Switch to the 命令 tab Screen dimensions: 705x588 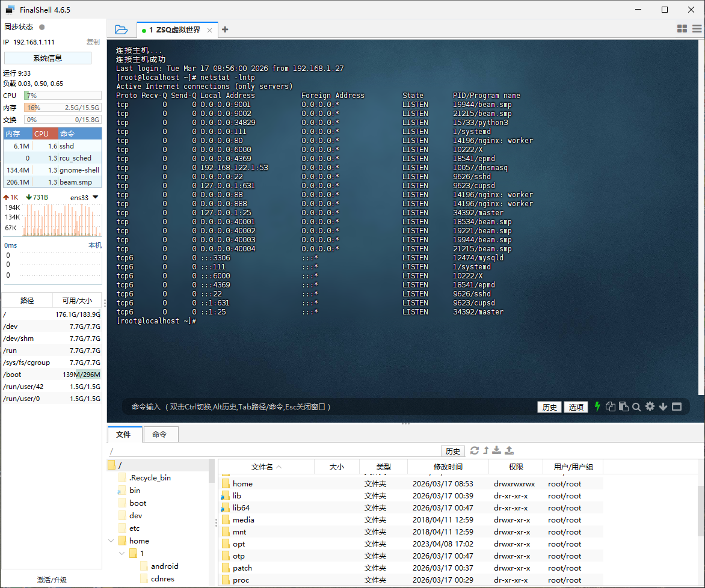(x=159, y=434)
